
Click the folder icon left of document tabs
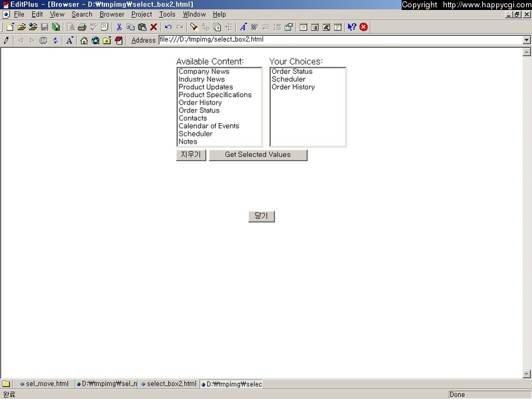tap(6, 384)
